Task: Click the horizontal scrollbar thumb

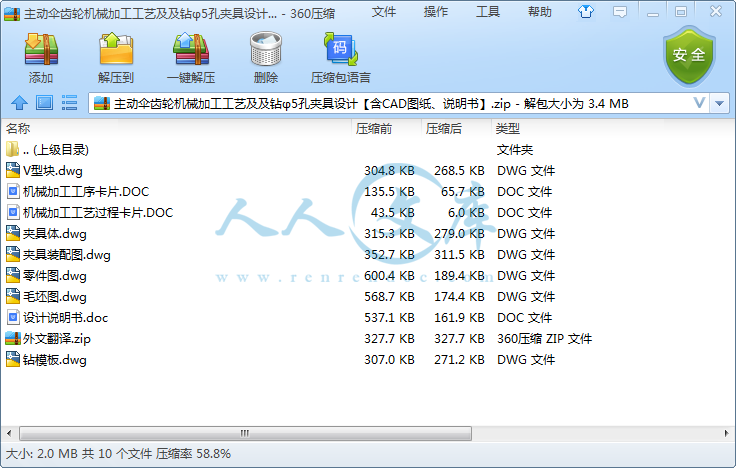Action: tap(245, 433)
